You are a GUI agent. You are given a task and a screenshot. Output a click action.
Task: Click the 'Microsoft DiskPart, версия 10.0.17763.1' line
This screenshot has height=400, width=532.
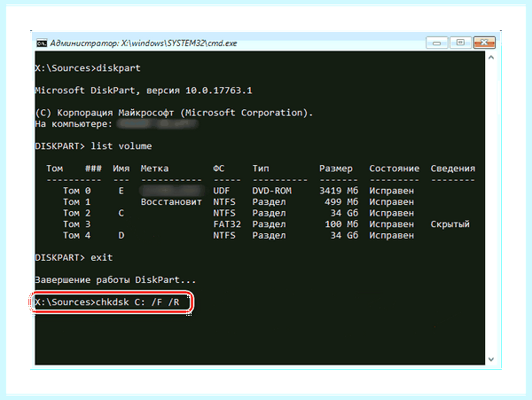[144, 90]
